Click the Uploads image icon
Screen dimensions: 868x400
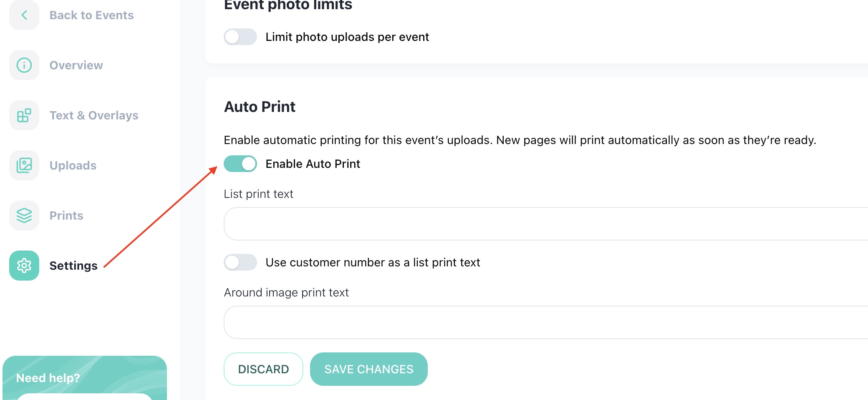coord(24,165)
